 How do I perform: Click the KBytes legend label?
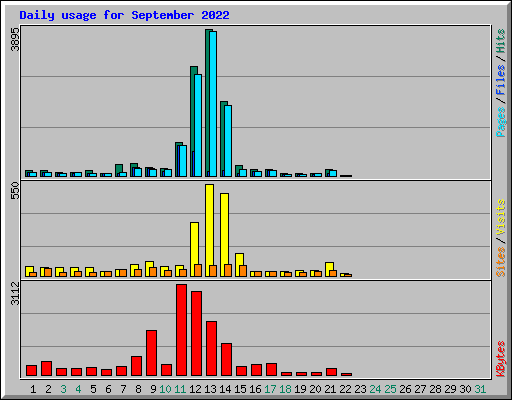(x=501, y=359)
